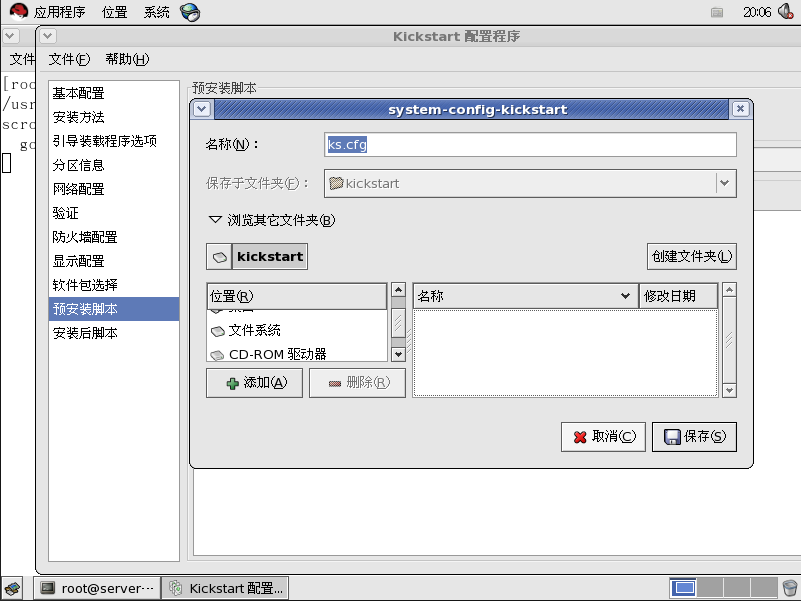Click the show desktop icon in bottom panel
The height and width of the screenshot is (601, 801).
pos(12,588)
